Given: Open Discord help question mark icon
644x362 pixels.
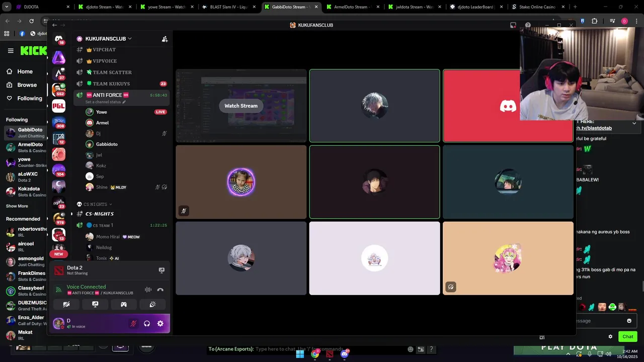Looking at the screenshot, I should tap(528, 25).
